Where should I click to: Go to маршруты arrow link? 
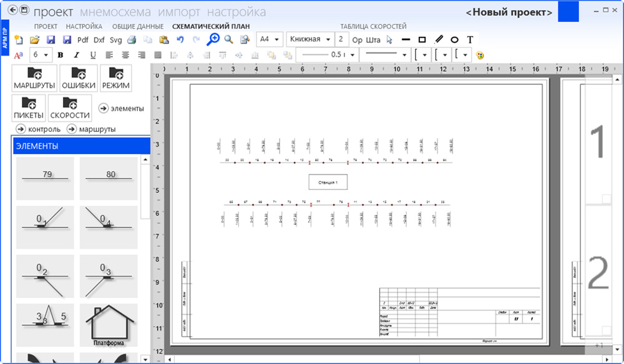point(91,129)
